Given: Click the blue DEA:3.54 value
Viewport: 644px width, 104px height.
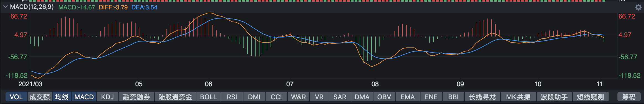Looking at the screenshot, I should click(x=144, y=7).
